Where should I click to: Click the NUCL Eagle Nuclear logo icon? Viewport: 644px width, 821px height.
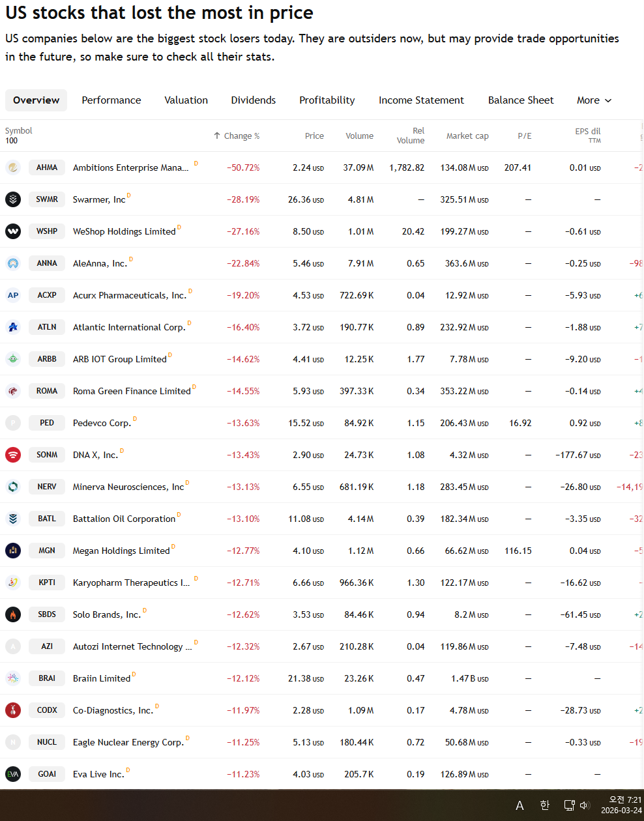point(13,742)
